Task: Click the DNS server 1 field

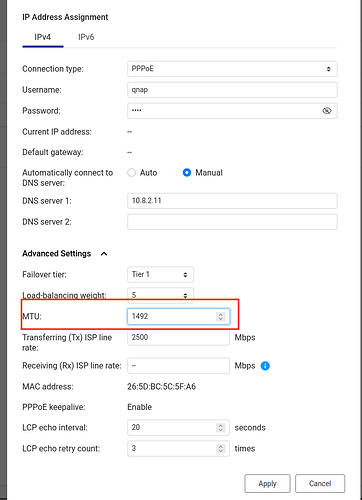Action: (232, 201)
